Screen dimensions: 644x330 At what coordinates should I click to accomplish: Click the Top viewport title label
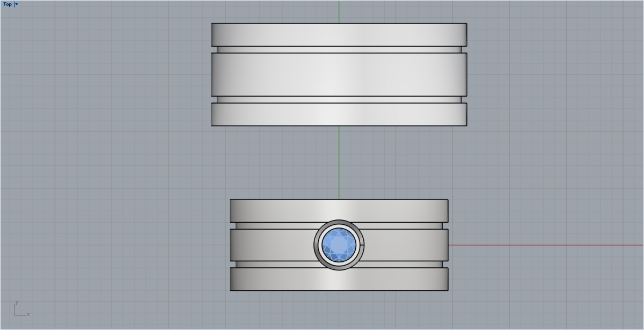click(8, 4)
